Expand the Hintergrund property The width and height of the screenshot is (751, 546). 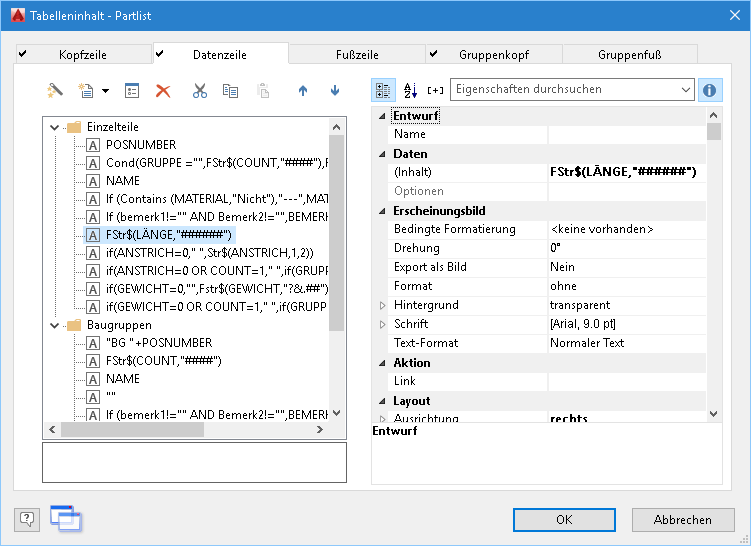(382, 306)
